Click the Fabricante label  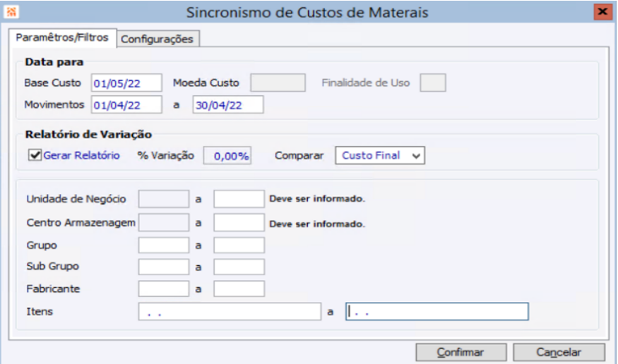click(x=53, y=289)
